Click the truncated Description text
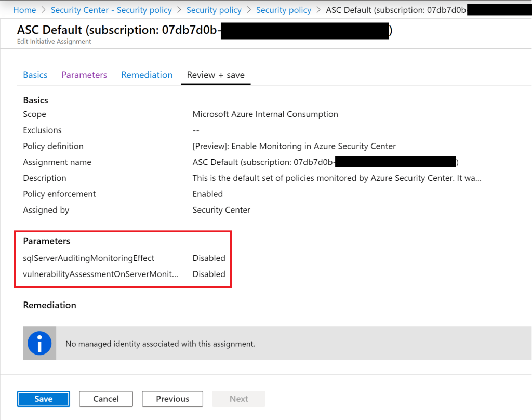Image resolution: width=532 pixels, height=420 pixels. click(337, 178)
